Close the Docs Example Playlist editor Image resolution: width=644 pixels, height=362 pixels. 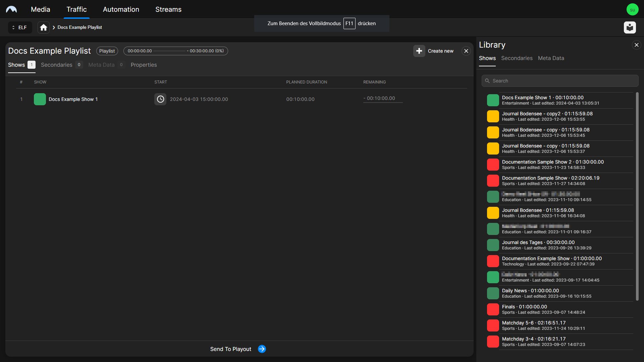point(466,51)
